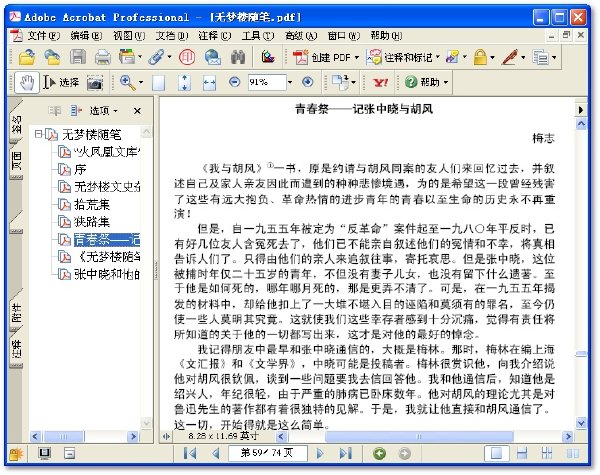Click the Open file folder icon
600x475 pixels.
click(x=27, y=57)
